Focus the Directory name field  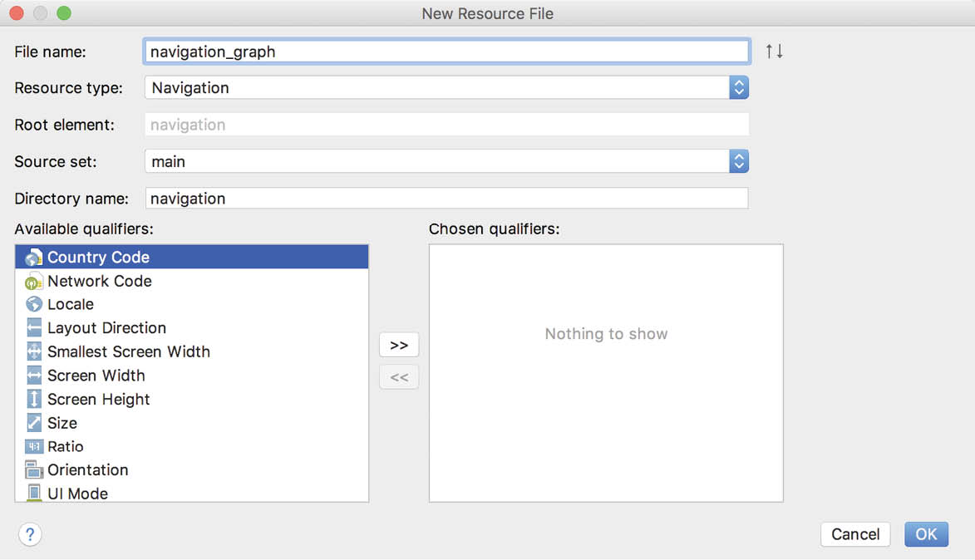point(446,199)
